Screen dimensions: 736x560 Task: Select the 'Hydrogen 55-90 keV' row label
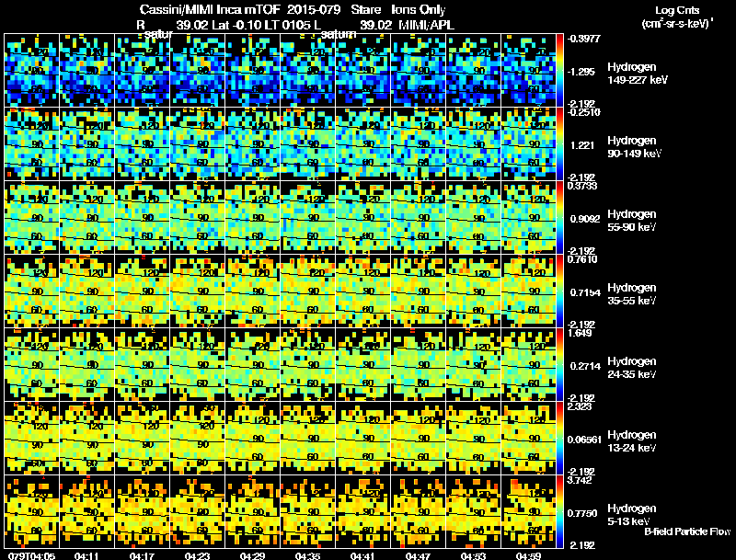632,221
